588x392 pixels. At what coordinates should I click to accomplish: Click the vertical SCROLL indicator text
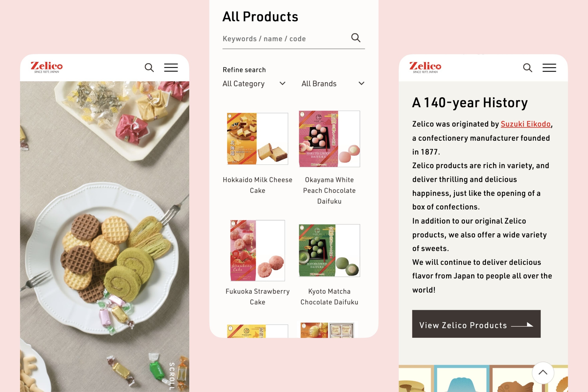point(171,376)
